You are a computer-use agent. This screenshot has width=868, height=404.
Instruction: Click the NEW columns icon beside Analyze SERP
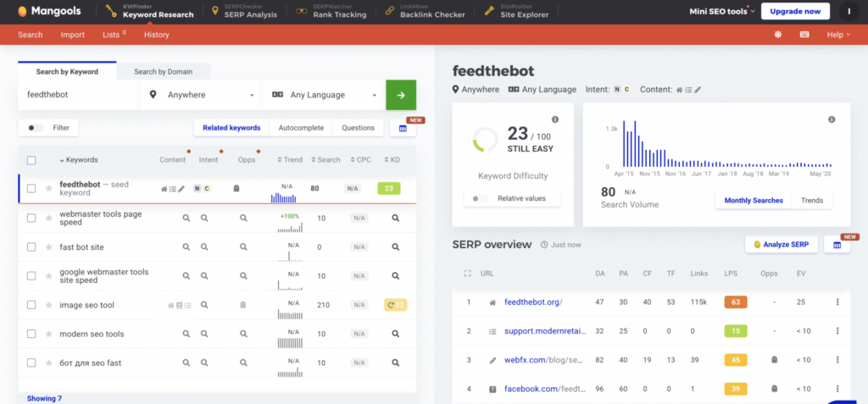point(837,245)
